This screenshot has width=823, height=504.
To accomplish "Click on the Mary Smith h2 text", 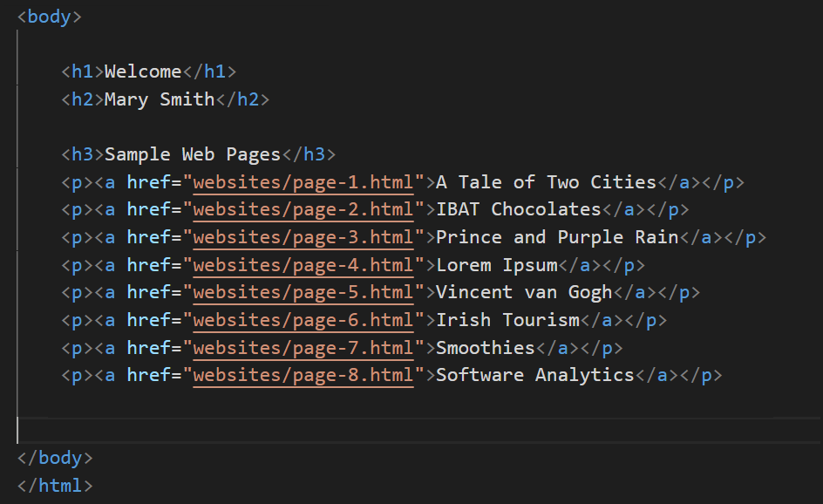I will tap(159, 99).
